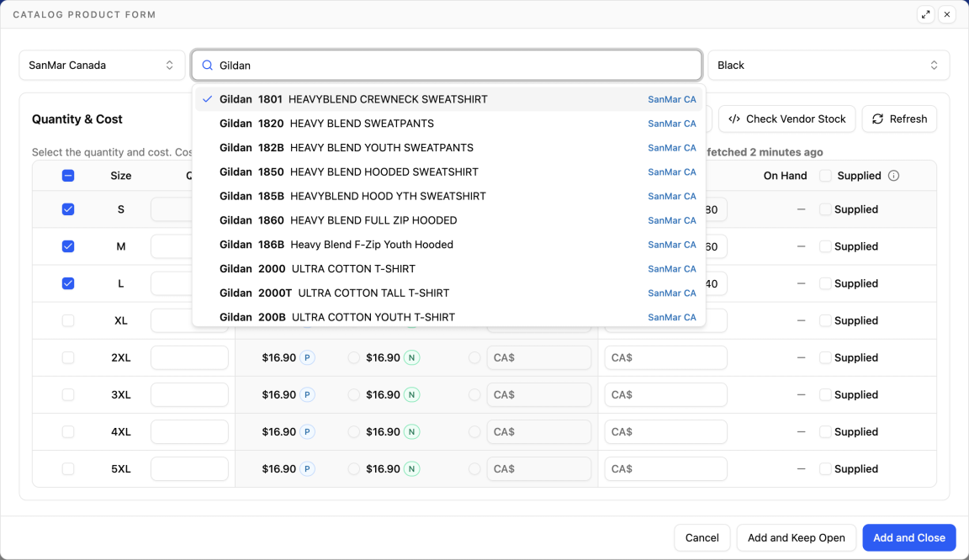Choose Gildan 1850 Heavy Blend Hooded Sweatshirt
Viewport: 969px width, 560px height.
coord(448,172)
